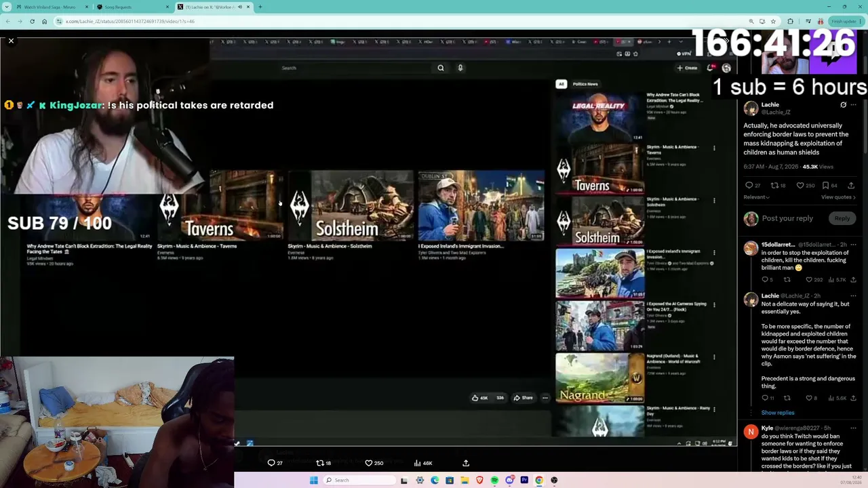Open View quotes link
The width and height of the screenshot is (868, 488).
tap(838, 197)
